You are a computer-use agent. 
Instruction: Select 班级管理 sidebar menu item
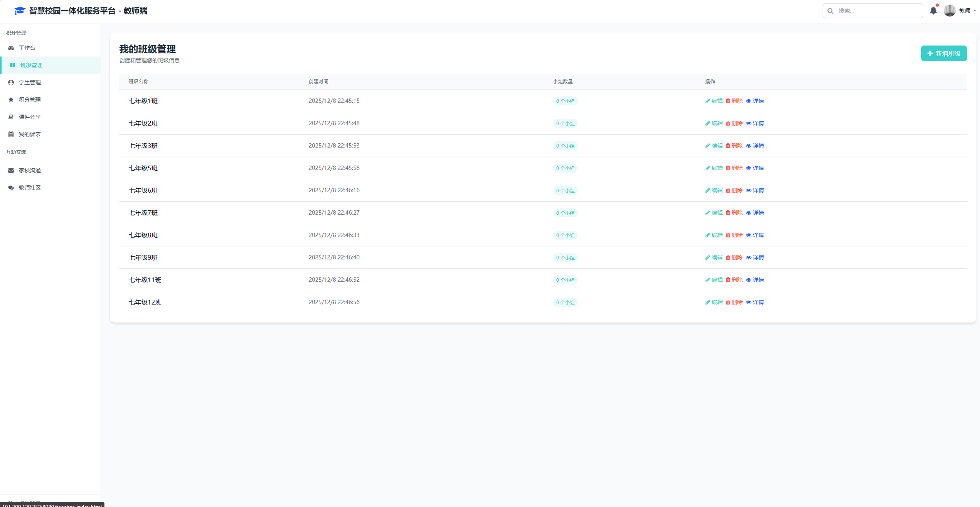coord(31,65)
